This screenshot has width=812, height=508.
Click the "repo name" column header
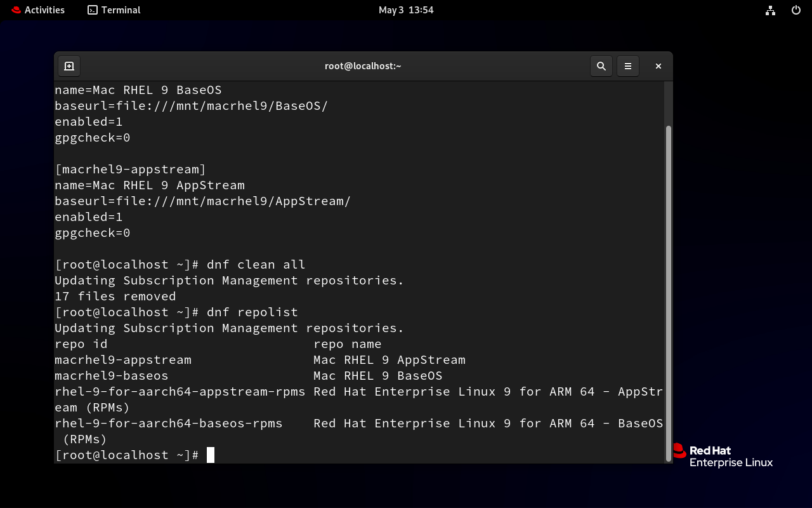pos(348,344)
